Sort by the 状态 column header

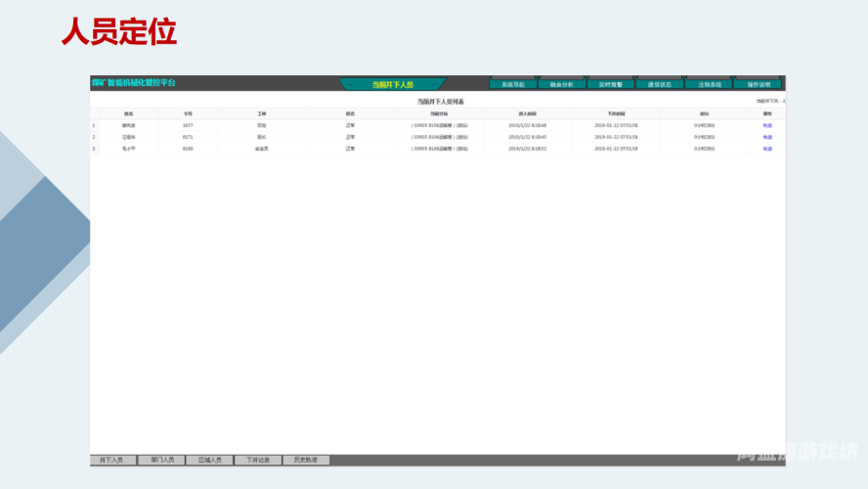(350, 114)
